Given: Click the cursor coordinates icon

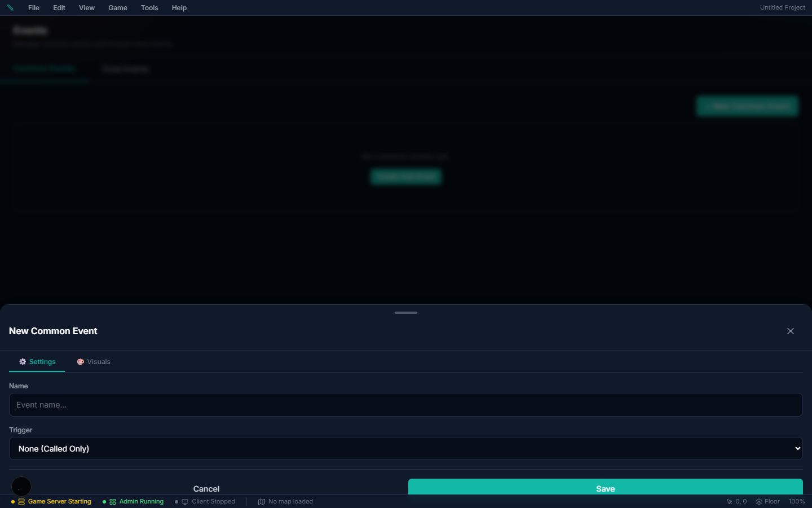Looking at the screenshot, I should 729,502.
